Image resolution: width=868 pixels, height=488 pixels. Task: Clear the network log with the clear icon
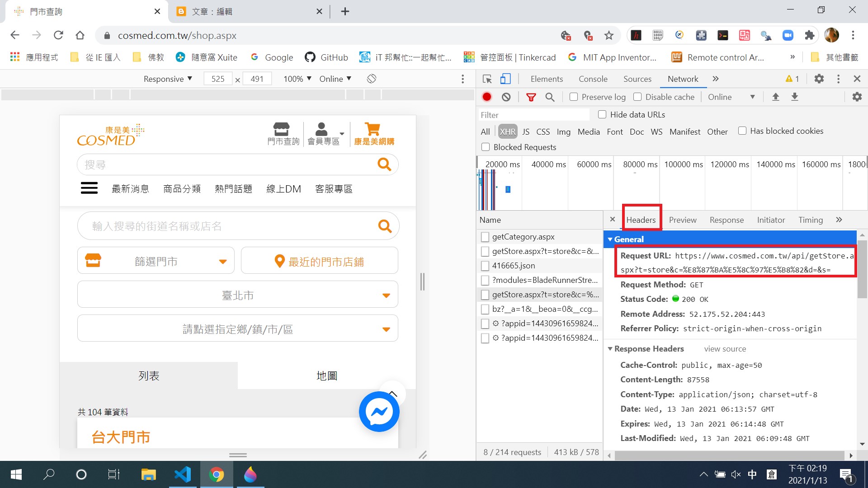coord(506,97)
